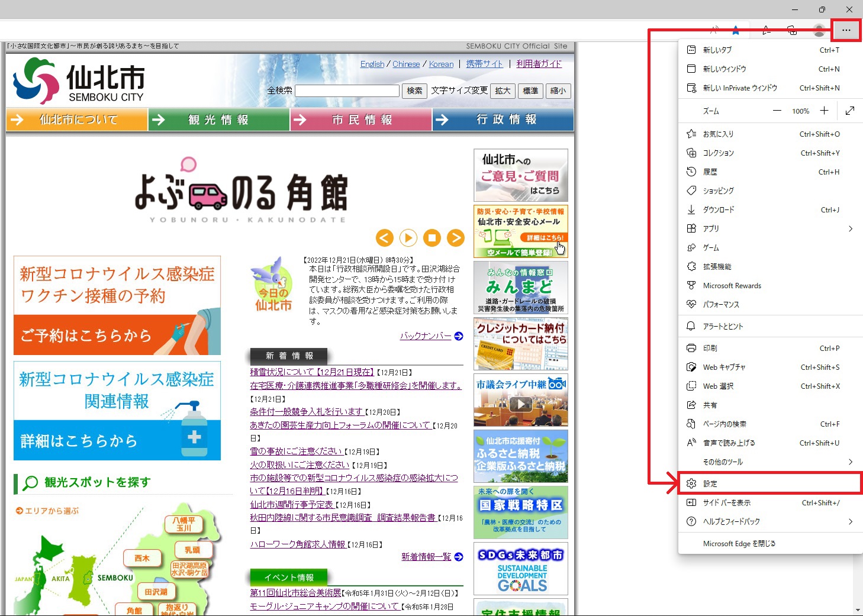
Task: Click the SDGs未来都市 banner
Action: 521,569
